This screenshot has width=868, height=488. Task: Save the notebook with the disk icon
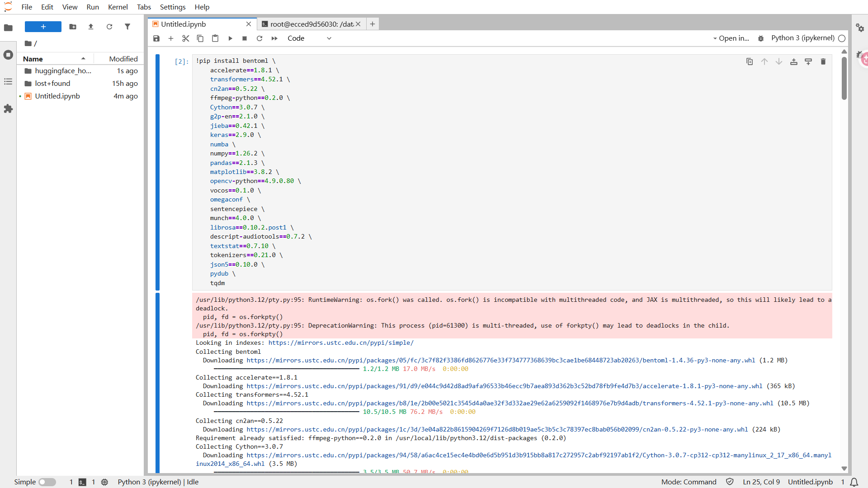(x=156, y=38)
